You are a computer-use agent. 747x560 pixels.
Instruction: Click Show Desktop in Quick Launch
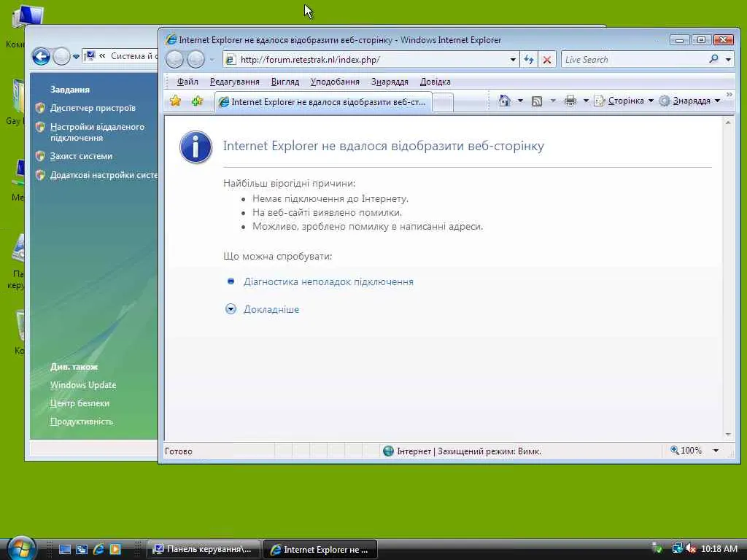65,549
